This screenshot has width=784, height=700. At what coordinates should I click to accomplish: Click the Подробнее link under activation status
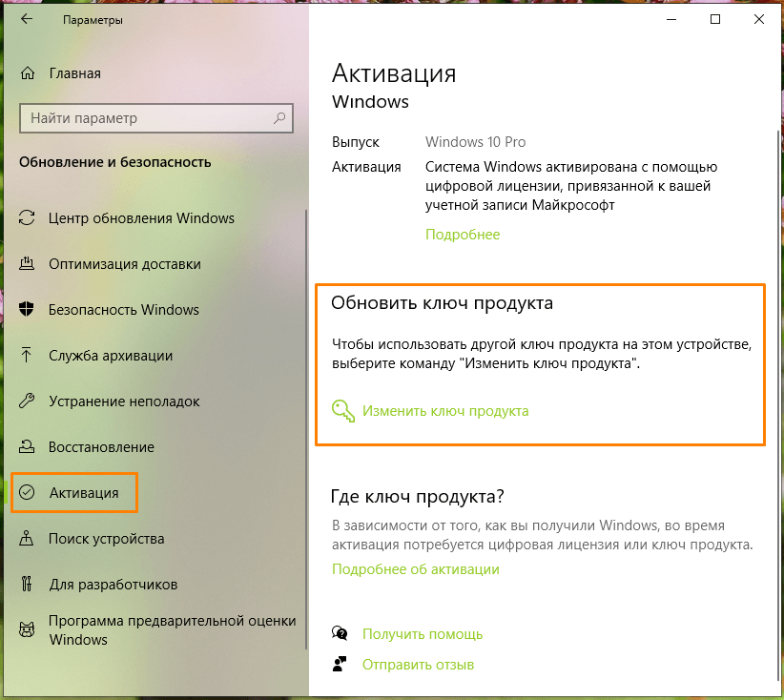pos(463,235)
